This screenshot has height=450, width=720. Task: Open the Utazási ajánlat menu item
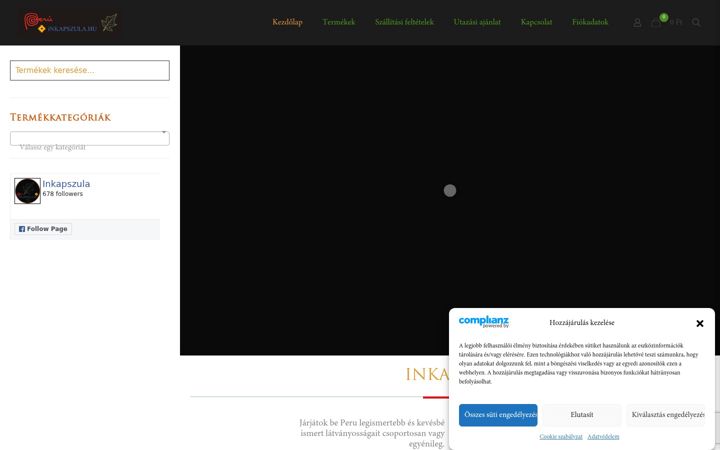coord(477,22)
